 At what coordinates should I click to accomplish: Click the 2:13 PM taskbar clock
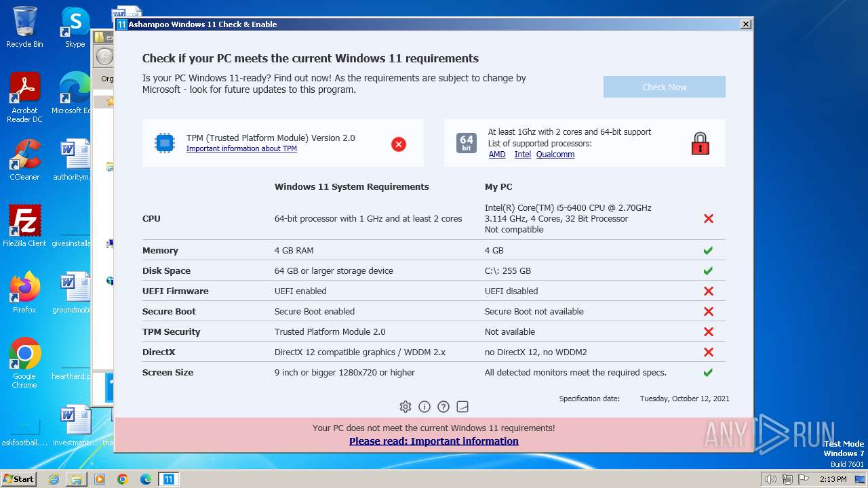833,479
